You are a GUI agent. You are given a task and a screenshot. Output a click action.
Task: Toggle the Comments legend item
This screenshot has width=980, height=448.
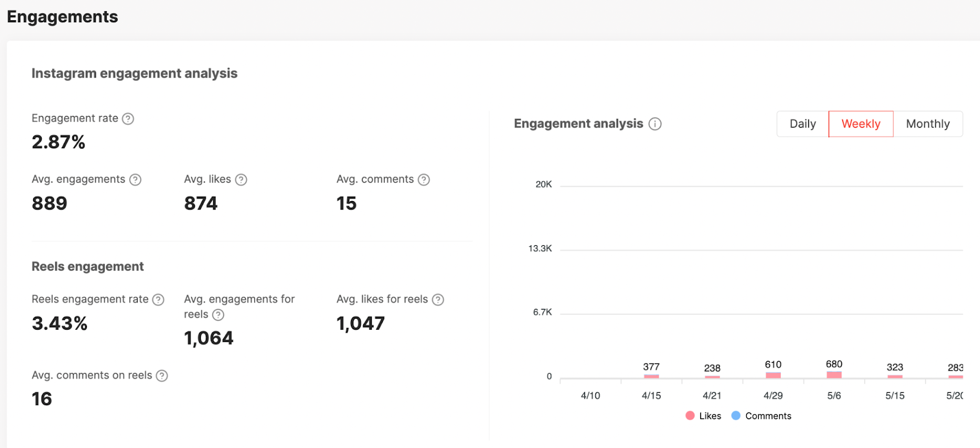761,416
